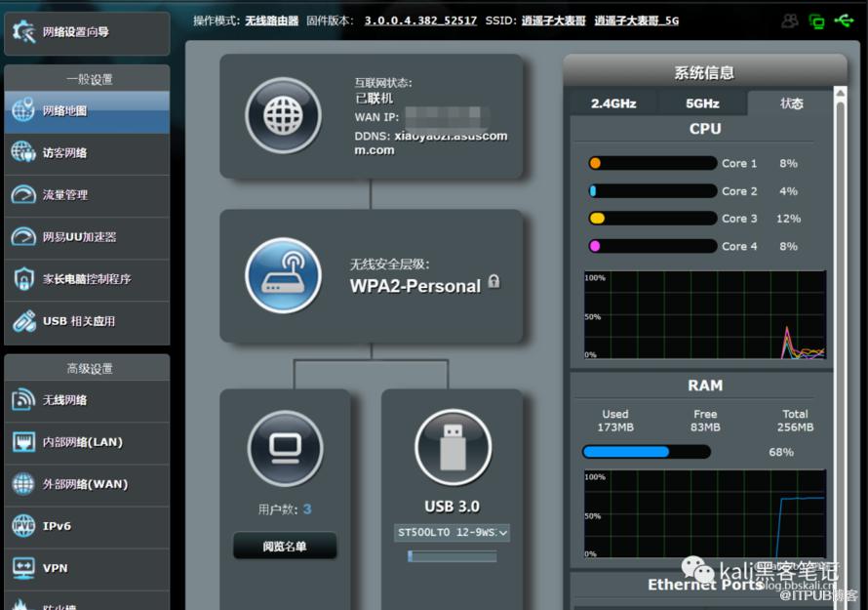Click the 阅览名单 view list button
Image resolution: width=868 pixels, height=610 pixels.
[x=285, y=547]
